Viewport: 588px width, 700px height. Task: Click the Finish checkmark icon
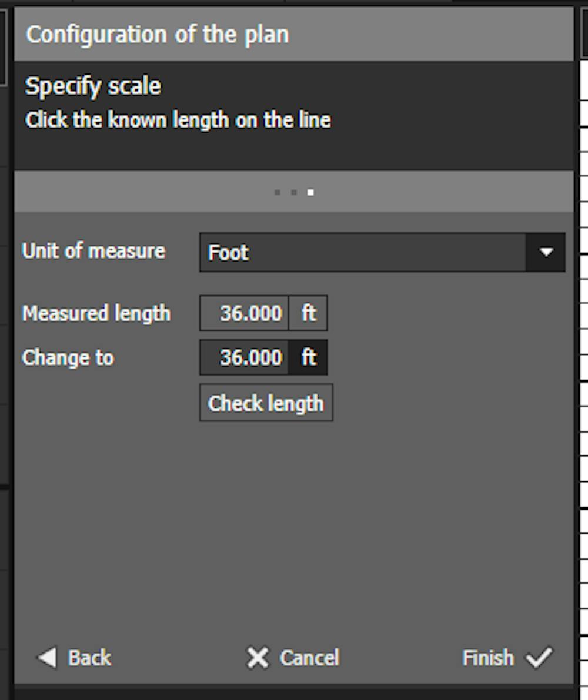539,658
